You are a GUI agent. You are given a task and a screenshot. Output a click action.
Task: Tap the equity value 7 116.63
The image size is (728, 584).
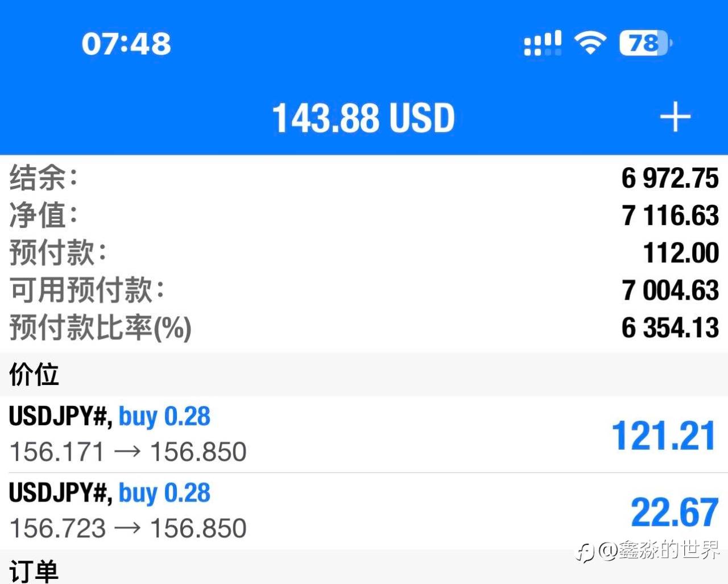pos(669,216)
